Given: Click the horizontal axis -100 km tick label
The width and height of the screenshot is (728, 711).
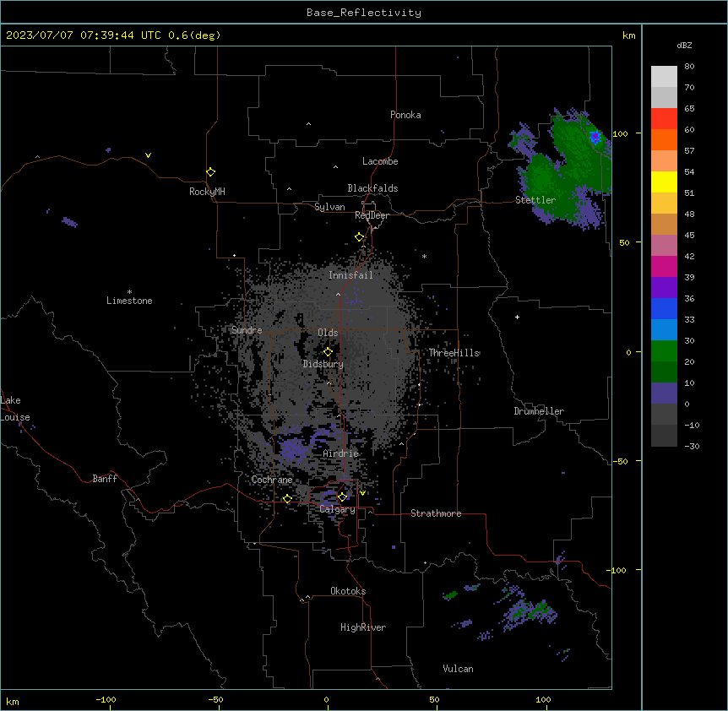Looking at the screenshot, I should (x=106, y=699).
